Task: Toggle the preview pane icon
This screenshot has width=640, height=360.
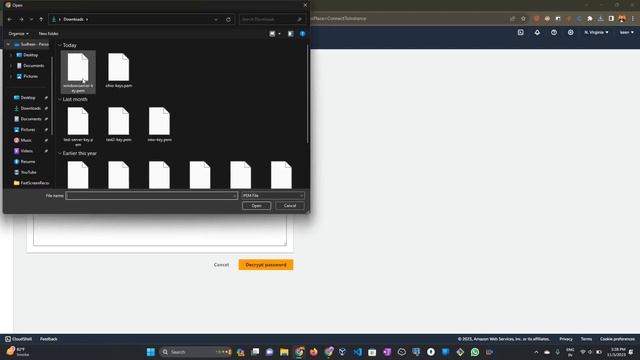Action: 290,34
